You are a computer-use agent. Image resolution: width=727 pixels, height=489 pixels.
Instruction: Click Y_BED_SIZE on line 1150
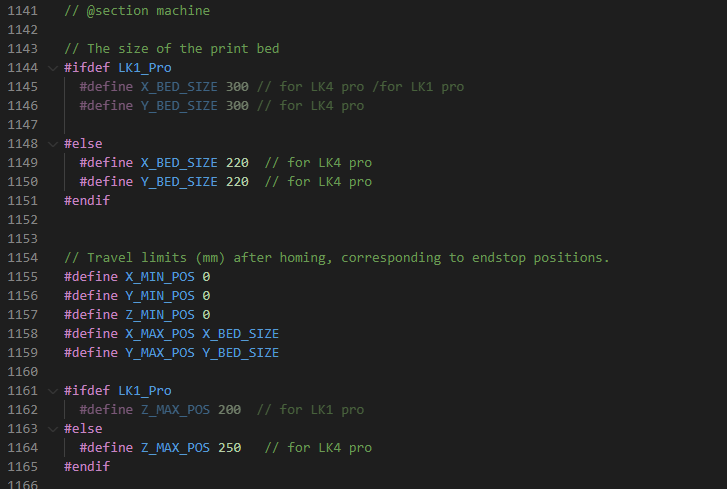(179, 182)
